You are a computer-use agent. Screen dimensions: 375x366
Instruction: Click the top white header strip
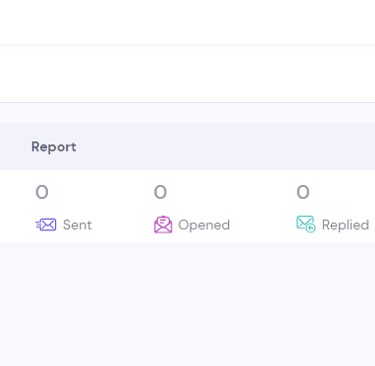pyautogui.click(x=187, y=21)
